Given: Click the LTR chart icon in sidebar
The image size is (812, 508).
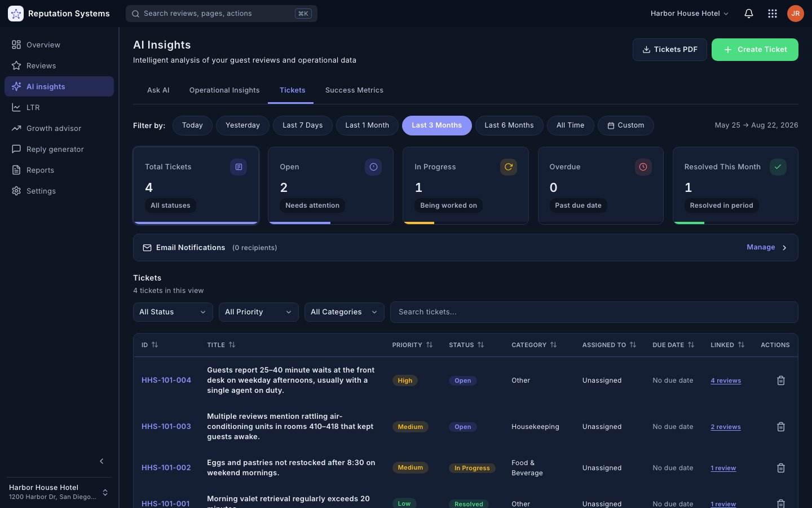Looking at the screenshot, I should point(16,107).
